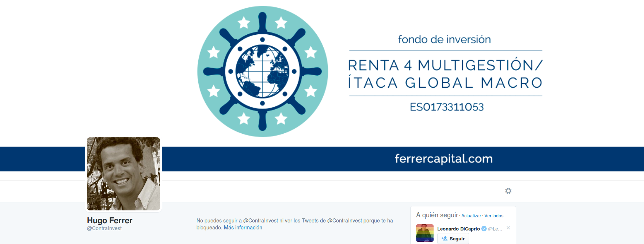This screenshot has height=244, width=644.
Task: Follow Leonardo DiCaprio with Seguir button
Action: [x=453, y=239]
